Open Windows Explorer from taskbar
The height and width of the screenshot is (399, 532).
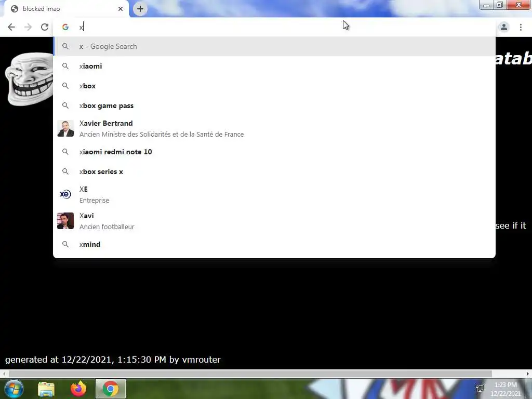(x=46, y=389)
